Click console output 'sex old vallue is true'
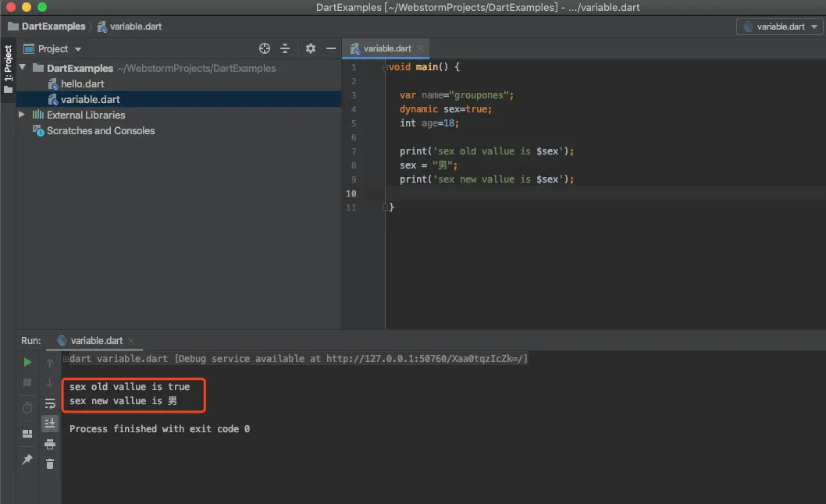The height and width of the screenshot is (504, 826). coord(130,386)
